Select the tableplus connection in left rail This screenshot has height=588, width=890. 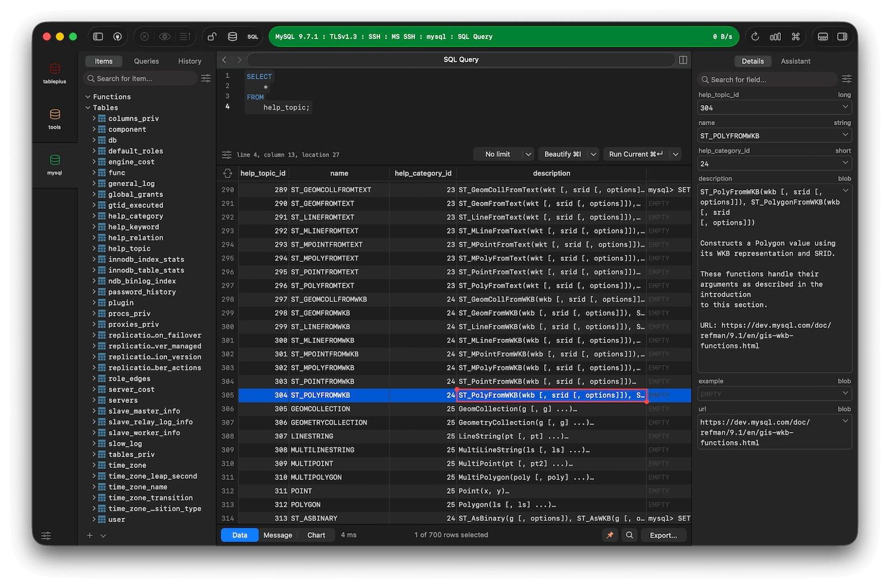pos(55,73)
